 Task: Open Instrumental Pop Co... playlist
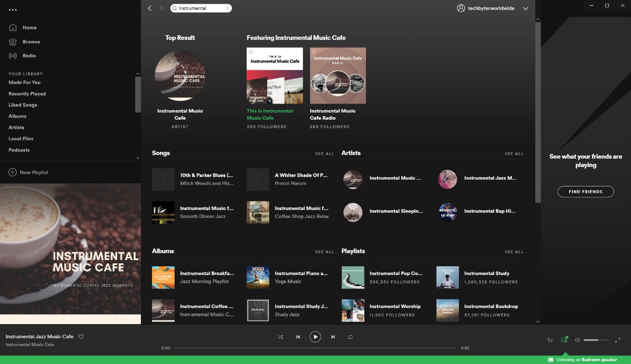(x=382, y=277)
